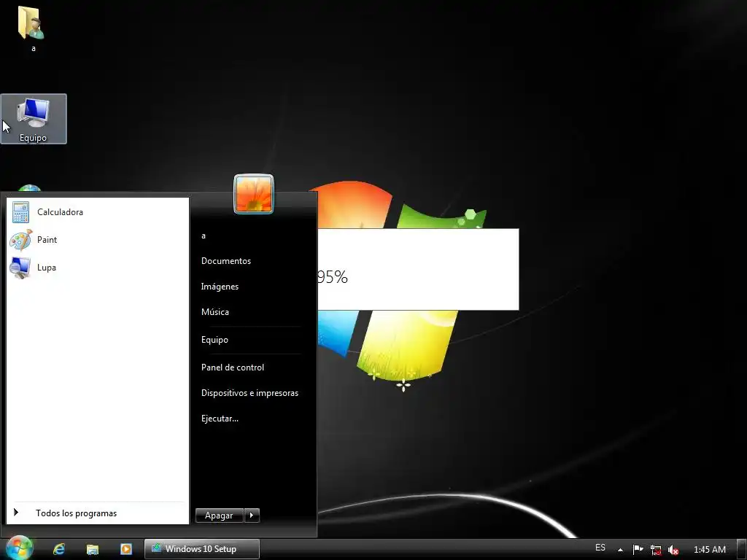Open the clock showing 1:45 AM
Image resolution: width=747 pixels, height=560 pixels.
click(x=709, y=550)
